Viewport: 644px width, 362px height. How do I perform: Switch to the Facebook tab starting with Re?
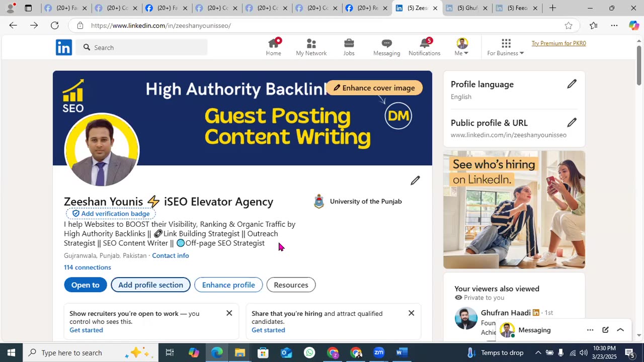(x=367, y=8)
